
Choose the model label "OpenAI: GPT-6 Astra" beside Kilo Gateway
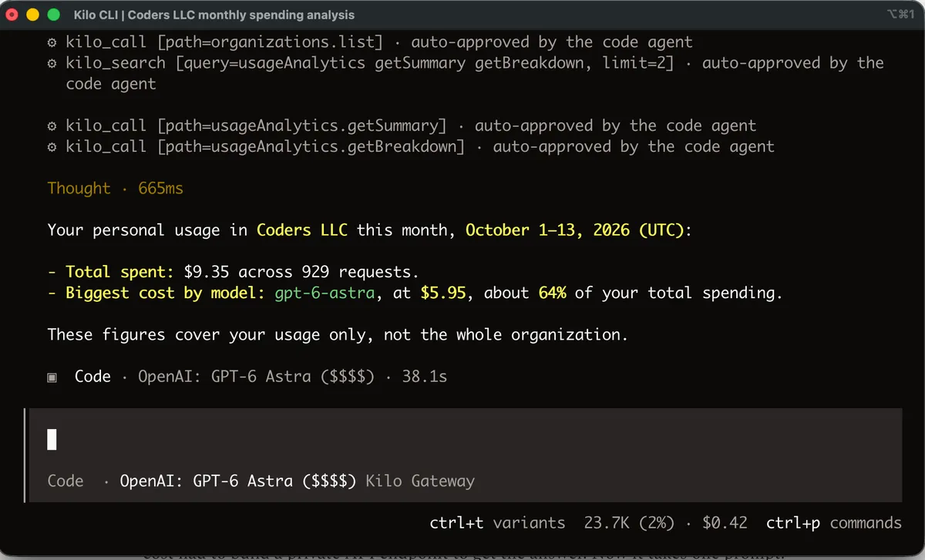tap(207, 481)
